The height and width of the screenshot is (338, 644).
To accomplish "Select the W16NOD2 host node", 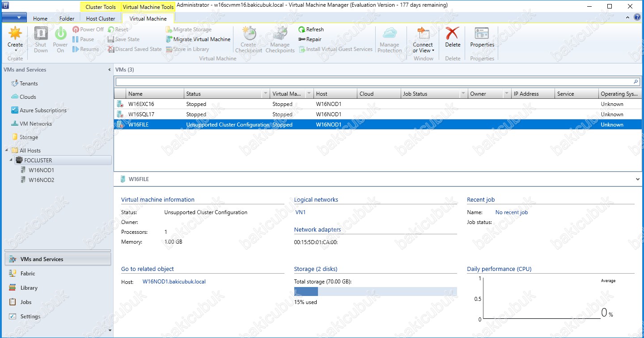I will (41, 180).
